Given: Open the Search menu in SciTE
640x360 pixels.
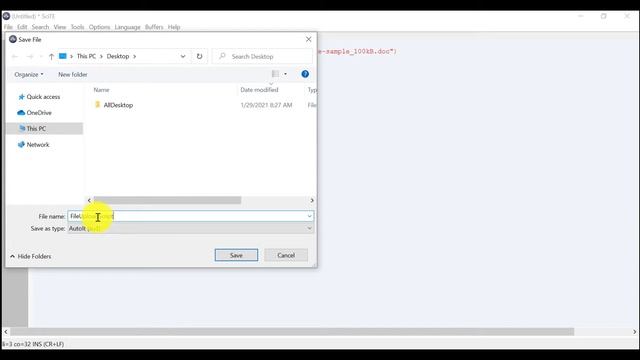Looking at the screenshot, I should click(40, 27).
